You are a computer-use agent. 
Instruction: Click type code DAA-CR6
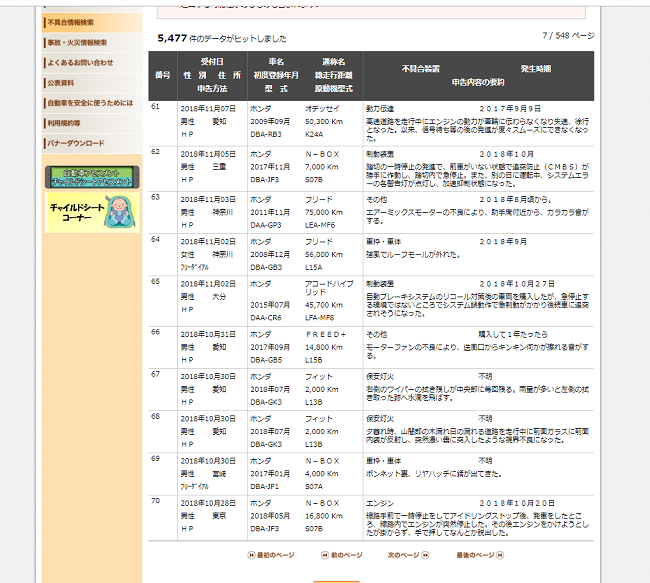pos(266,318)
